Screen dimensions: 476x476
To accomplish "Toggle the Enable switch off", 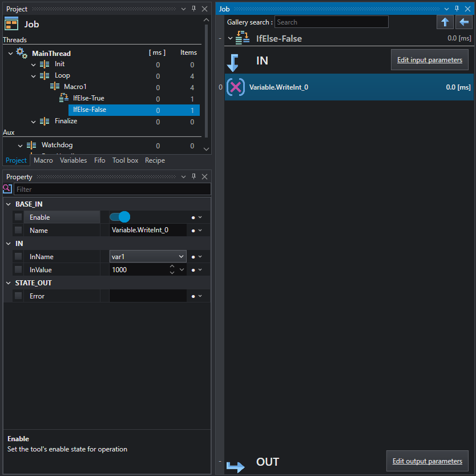I will pos(120,217).
